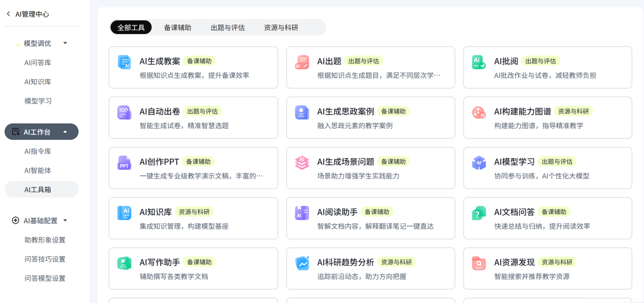Viewport: 644px width, 303px height.
Task: Click the pink AI生成场景问题 layers icon
Action: (x=302, y=163)
